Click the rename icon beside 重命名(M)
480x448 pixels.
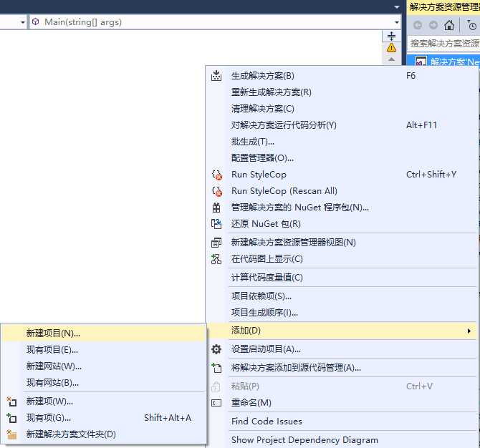pos(216,403)
